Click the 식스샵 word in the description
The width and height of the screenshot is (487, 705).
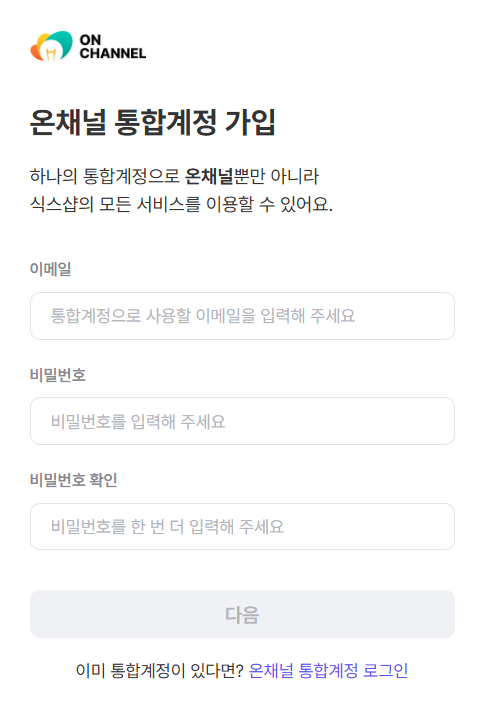(54, 205)
